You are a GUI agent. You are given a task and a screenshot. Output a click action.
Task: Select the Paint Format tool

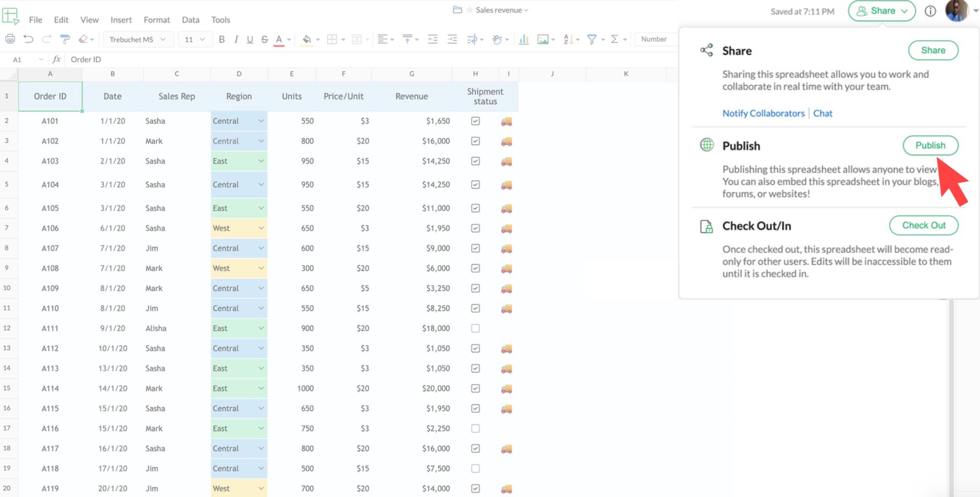tap(65, 39)
